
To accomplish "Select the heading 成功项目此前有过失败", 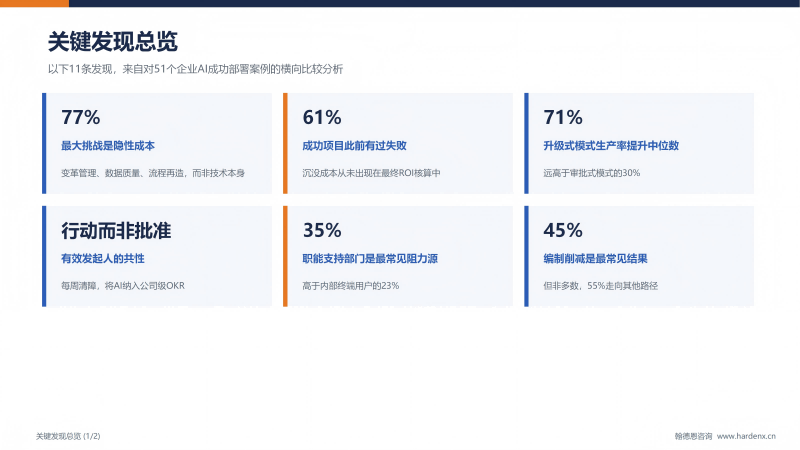I will [354, 145].
